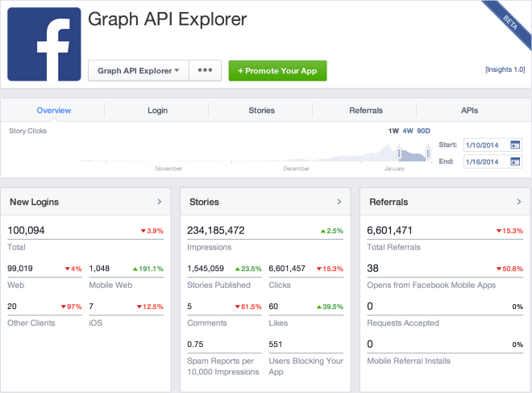The width and height of the screenshot is (532, 393).
Task: Click the iOS label
Action: (x=96, y=323)
